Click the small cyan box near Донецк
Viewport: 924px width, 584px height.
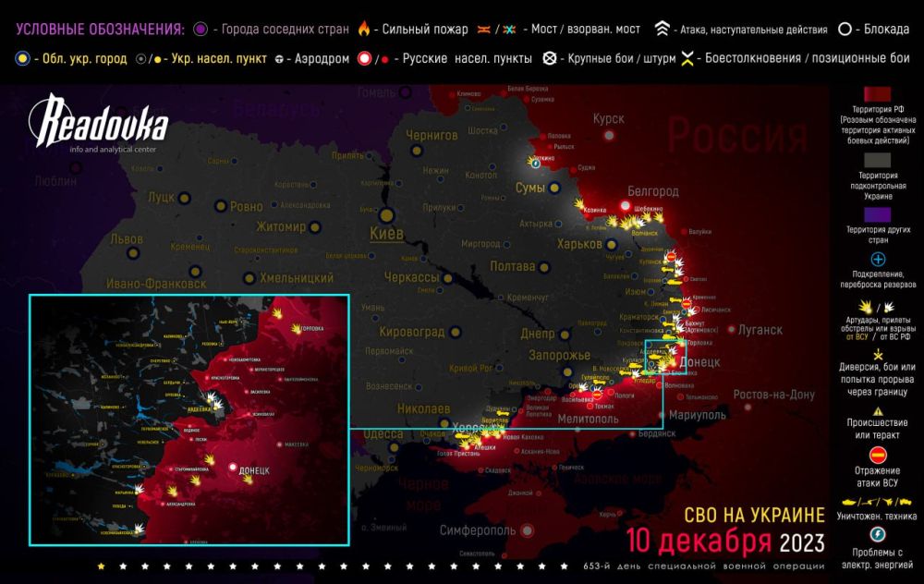pyautogui.click(x=665, y=357)
